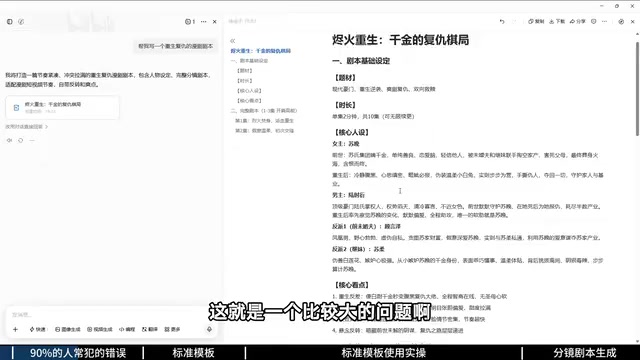The width and height of the screenshot is (640, 360).
Task: Click the link with arrow below the document card
Action: click(27, 127)
